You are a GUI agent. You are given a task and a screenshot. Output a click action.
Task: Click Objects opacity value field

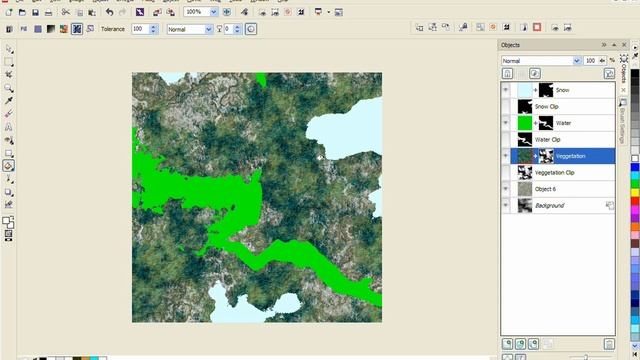[x=590, y=61]
